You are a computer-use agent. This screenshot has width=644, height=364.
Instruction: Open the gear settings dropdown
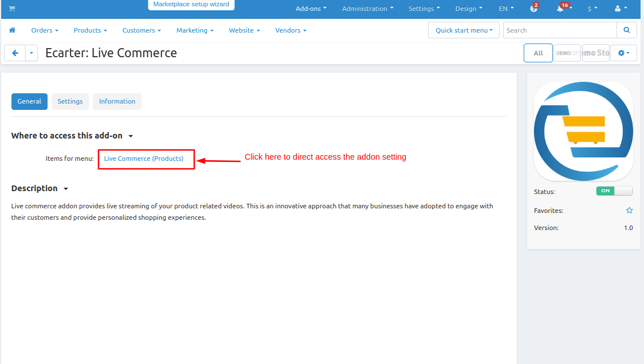(623, 53)
